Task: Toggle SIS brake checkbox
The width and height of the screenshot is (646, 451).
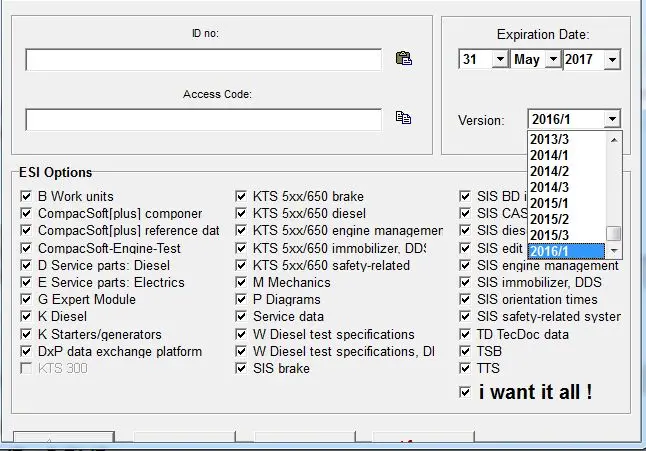Action: point(241,368)
